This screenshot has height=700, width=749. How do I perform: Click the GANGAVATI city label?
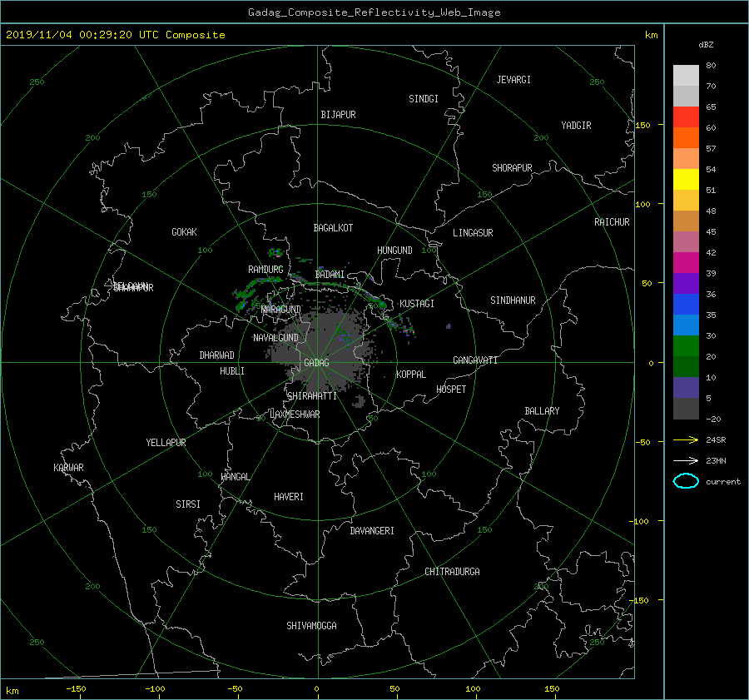click(x=475, y=360)
